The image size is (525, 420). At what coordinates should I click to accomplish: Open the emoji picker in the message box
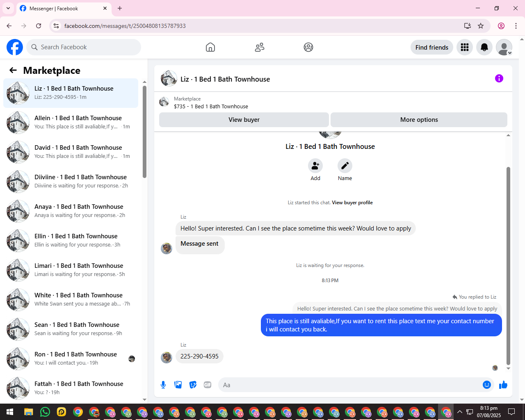pos(487,385)
